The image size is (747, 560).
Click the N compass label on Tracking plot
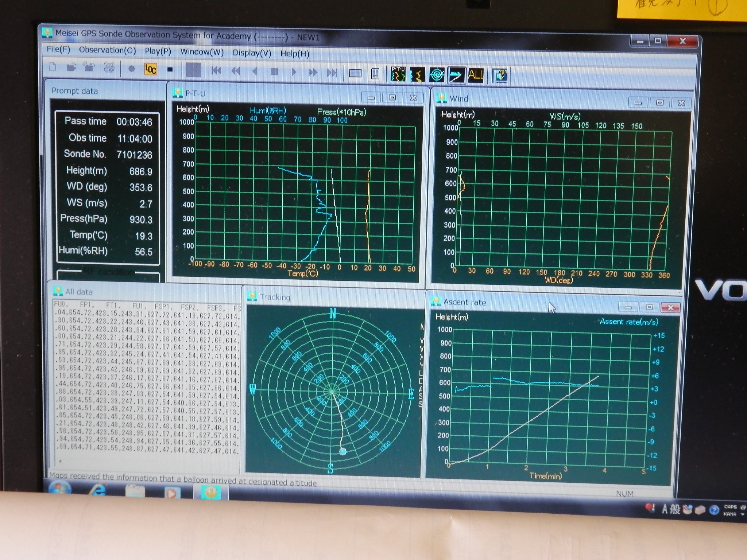pyautogui.click(x=333, y=314)
